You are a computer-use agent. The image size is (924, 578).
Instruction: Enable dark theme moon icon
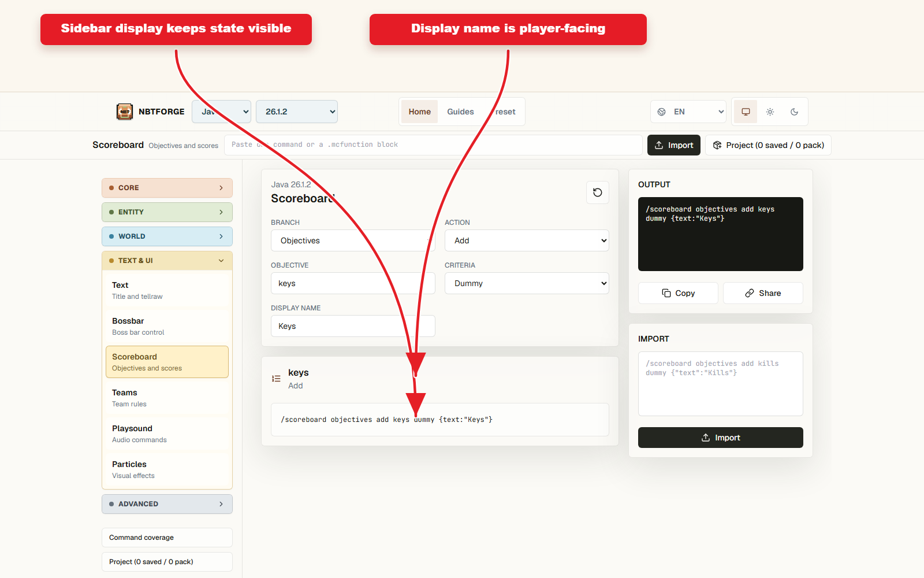[x=794, y=112]
